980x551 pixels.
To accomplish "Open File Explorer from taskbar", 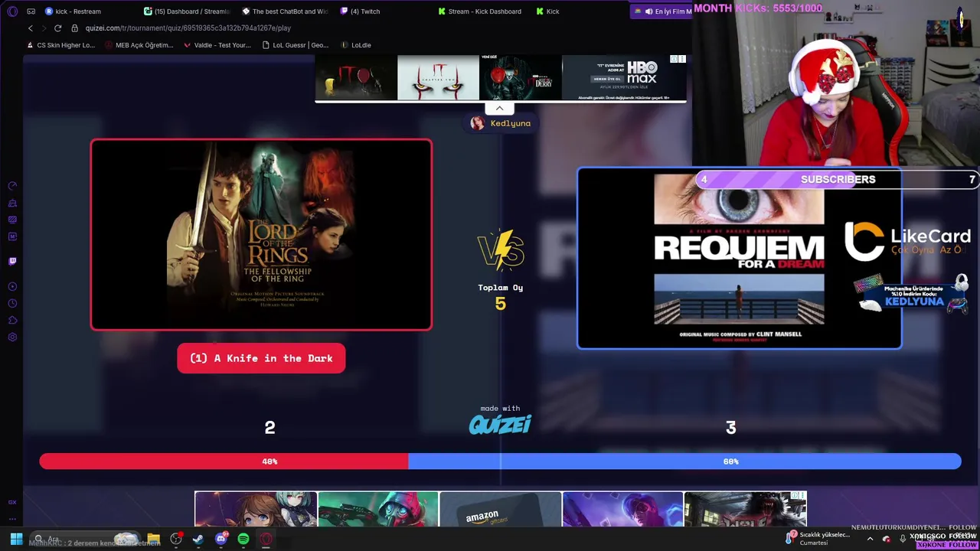I will pyautogui.click(x=153, y=539).
